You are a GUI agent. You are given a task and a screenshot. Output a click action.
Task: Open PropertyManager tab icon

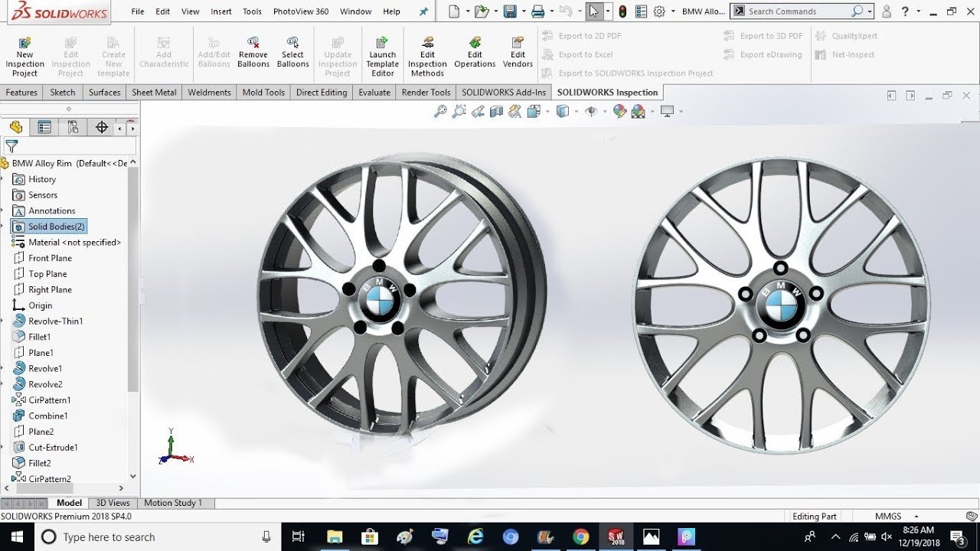(x=44, y=128)
